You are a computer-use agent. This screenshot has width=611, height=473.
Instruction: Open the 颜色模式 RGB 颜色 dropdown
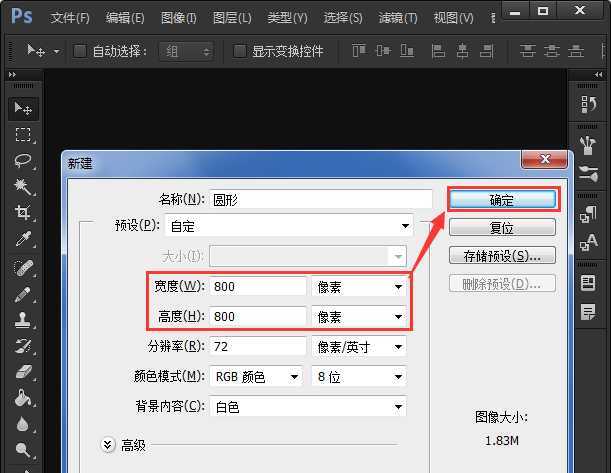pyautogui.click(x=256, y=377)
